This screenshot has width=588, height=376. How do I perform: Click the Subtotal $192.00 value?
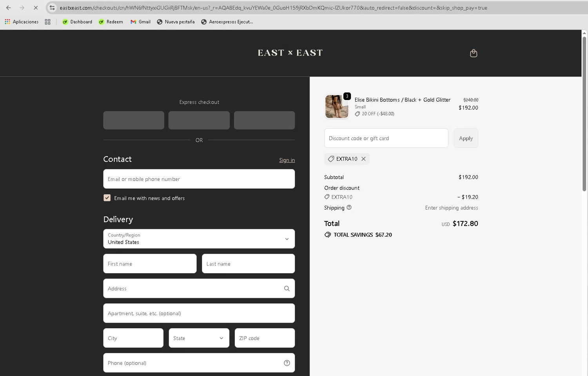(x=468, y=177)
